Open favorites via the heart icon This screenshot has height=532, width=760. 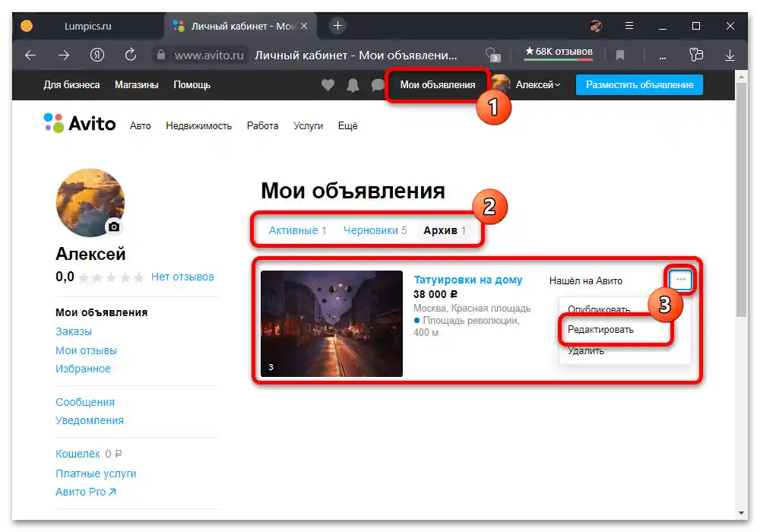tap(328, 85)
